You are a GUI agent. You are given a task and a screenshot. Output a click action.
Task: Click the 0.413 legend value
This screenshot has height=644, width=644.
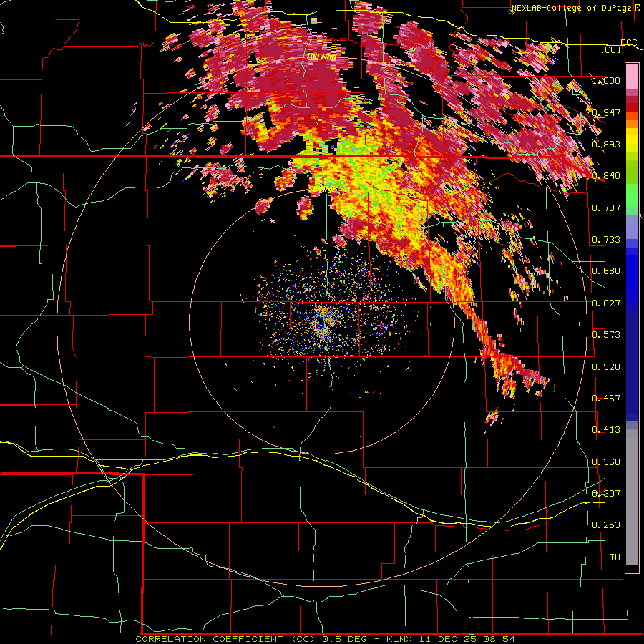[x=606, y=429]
